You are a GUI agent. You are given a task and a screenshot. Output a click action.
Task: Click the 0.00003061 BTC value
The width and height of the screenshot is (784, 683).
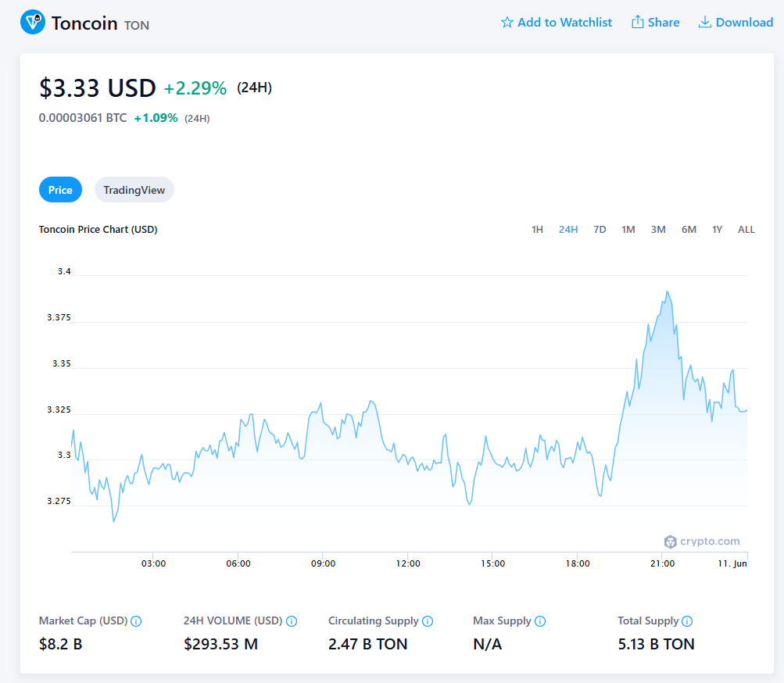click(x=83, y=118)
